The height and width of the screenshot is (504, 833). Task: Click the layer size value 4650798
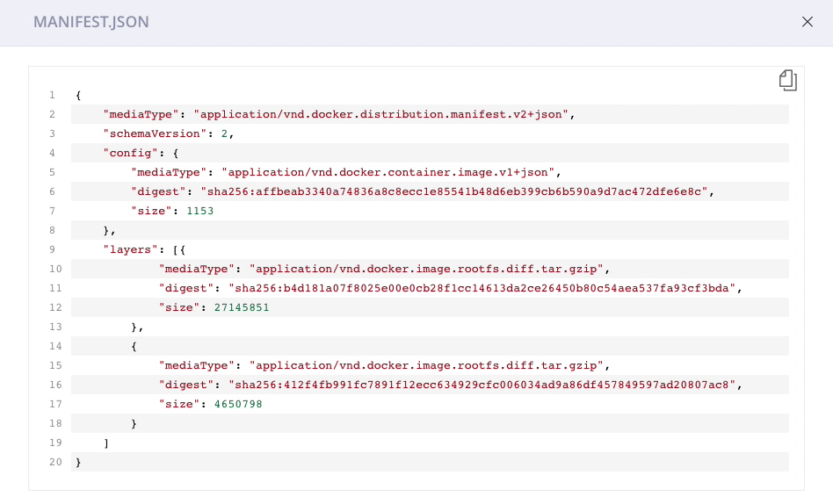[x=238, y=404]
